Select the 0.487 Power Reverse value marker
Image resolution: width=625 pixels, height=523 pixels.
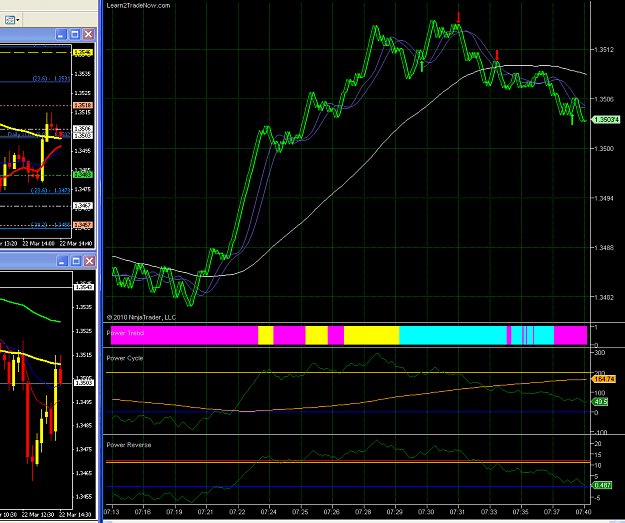[x=602, y=485]
